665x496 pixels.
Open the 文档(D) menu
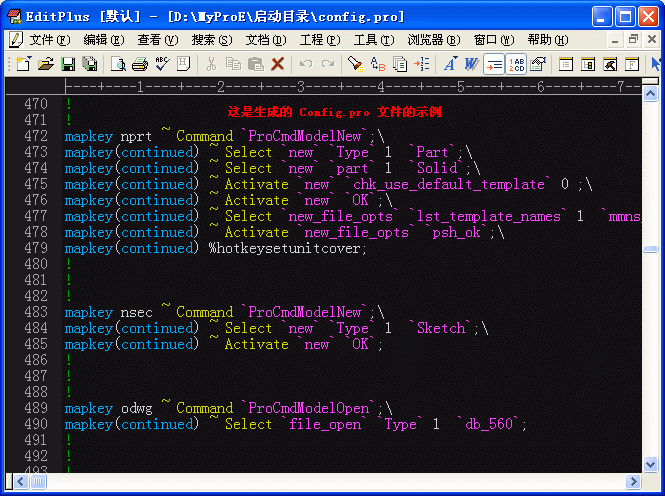pos(266,40)
